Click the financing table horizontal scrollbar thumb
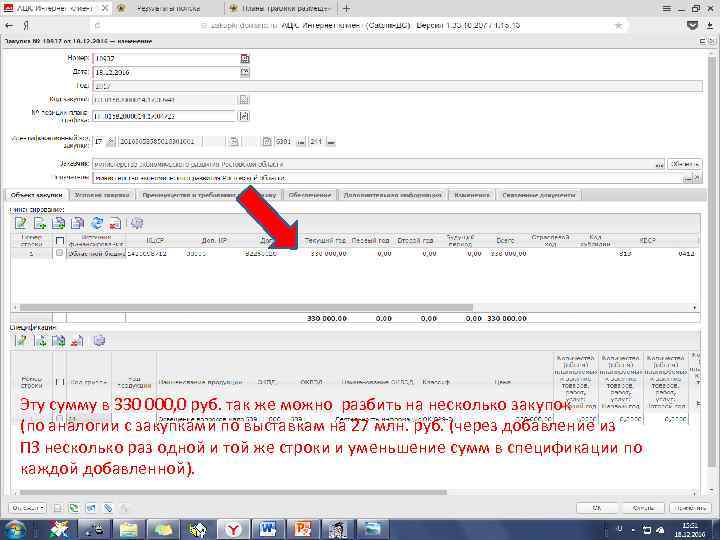Screen dimensions: 720x540 (x=246, y=307)
